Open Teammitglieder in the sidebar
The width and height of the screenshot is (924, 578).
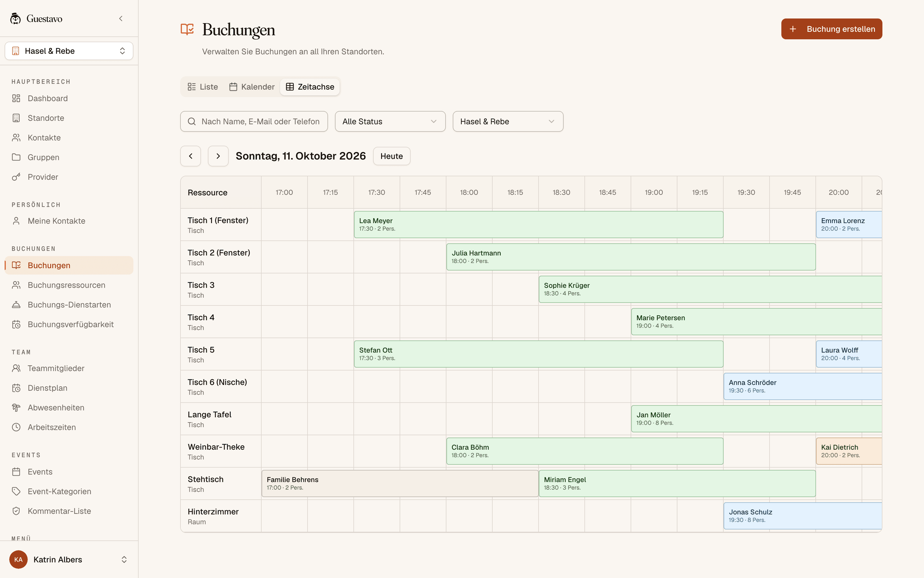[69, 368]
